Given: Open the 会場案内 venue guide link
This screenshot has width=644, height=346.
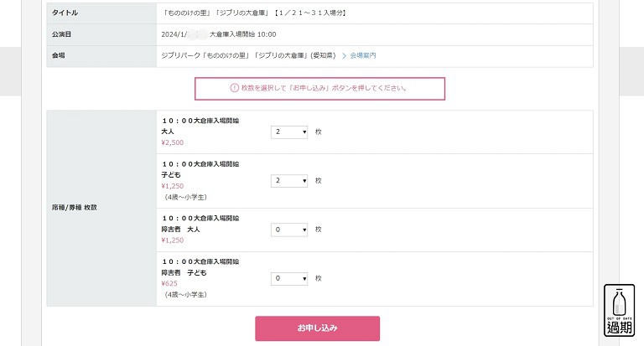Looking at the screenshot, I should pos(362,55).
